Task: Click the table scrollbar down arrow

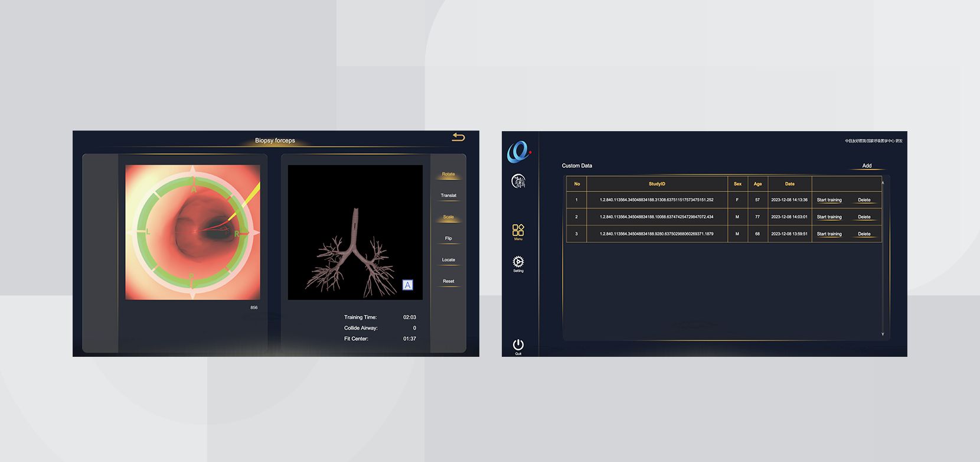Action: click(x=883, y=334)
